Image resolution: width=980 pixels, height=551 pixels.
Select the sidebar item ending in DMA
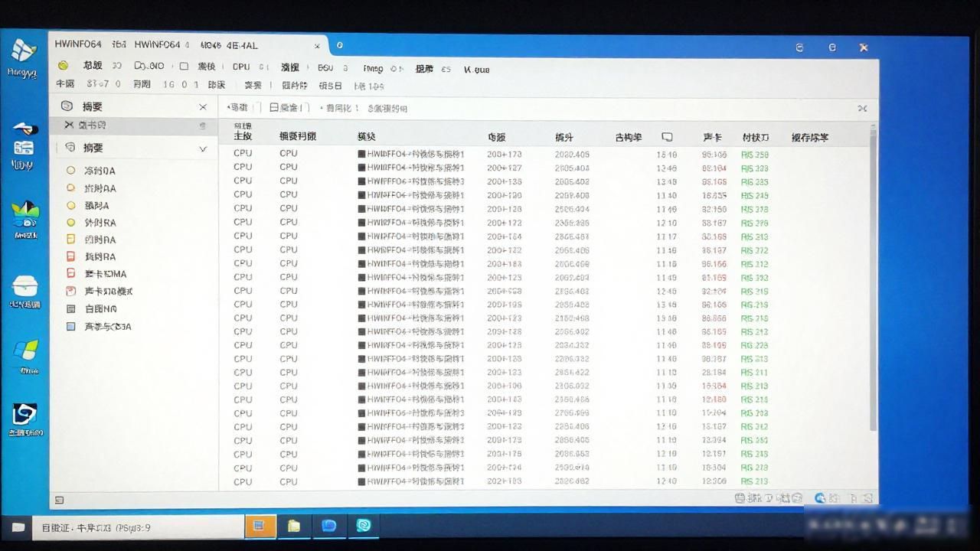coord(96,274)
